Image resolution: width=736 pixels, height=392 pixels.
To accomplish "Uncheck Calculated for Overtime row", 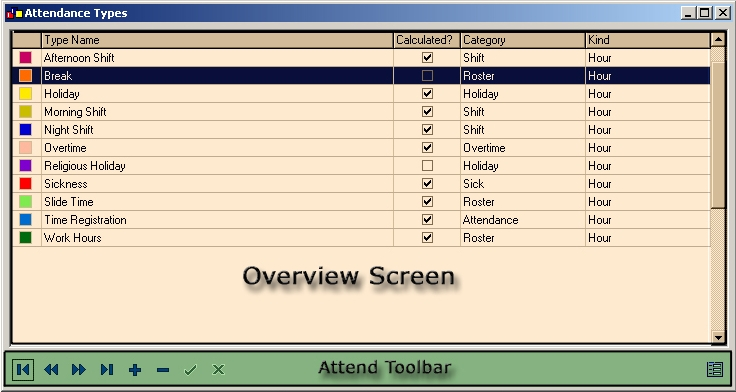I will pos(427,147).
